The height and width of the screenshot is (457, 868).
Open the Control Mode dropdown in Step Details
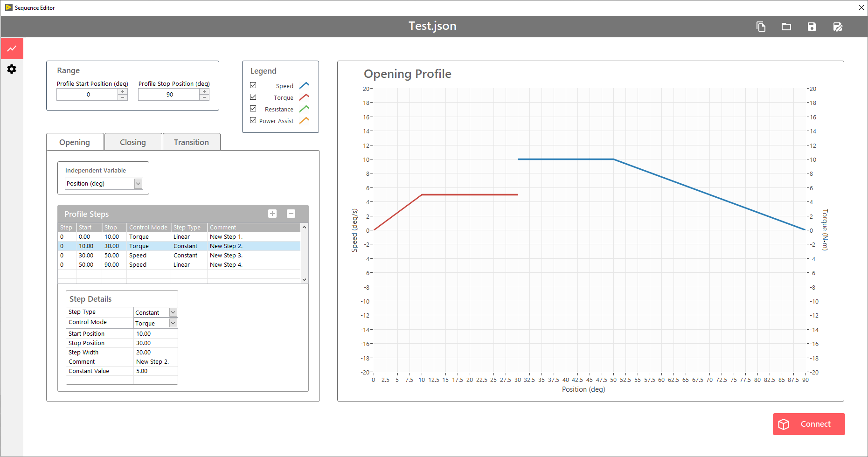point(173,323)
